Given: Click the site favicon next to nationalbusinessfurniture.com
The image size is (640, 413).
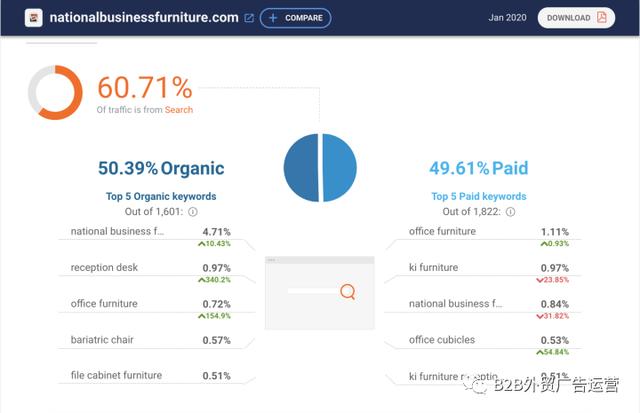Looking at the screenshot, I should pyautogui.click(x=33, y=18).
